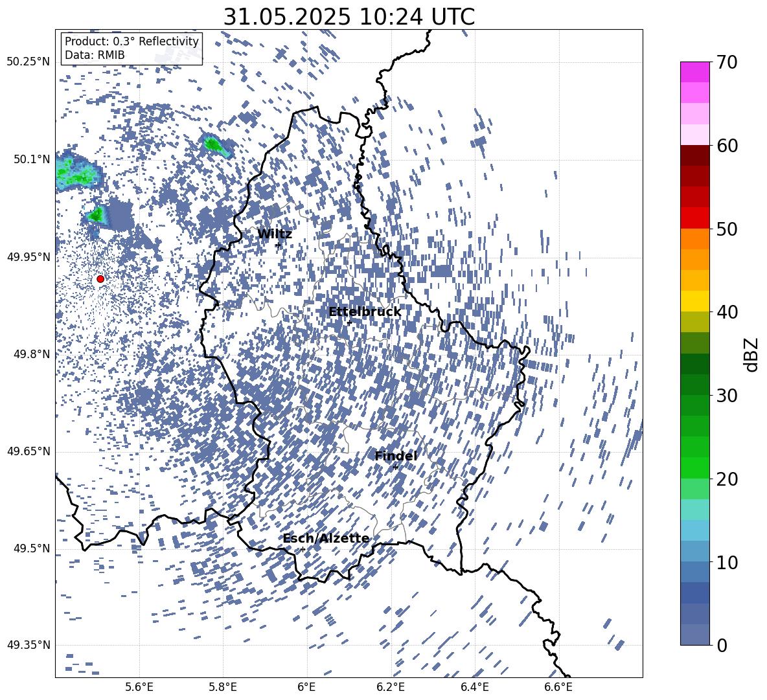Click the 49.8°N latitude label

tap(31, 354)
